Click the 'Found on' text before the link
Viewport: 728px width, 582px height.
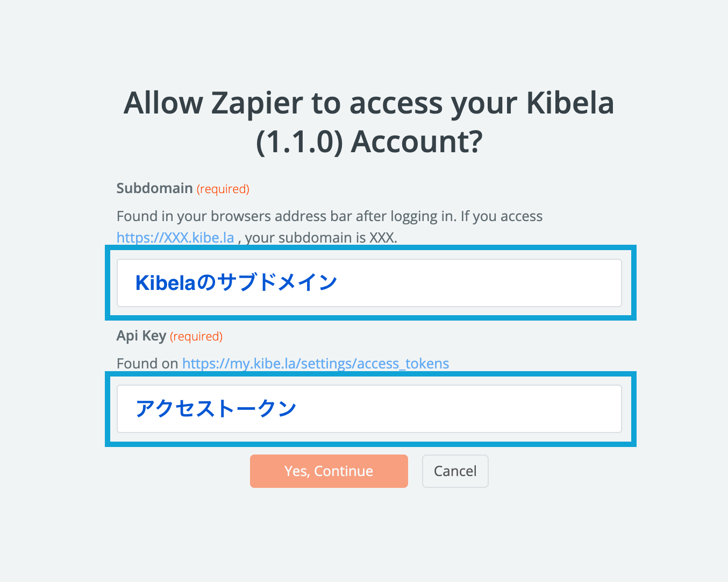coord(147,364)
